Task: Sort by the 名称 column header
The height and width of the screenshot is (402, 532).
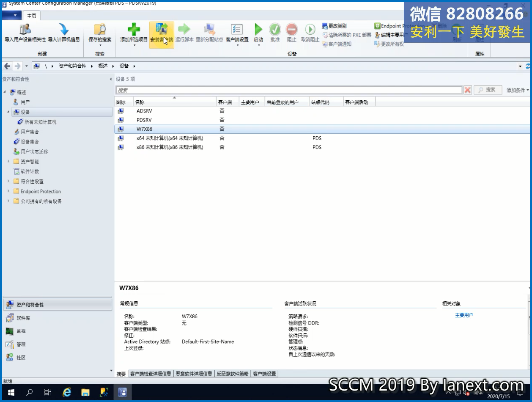Action: [x=175, y=102]
